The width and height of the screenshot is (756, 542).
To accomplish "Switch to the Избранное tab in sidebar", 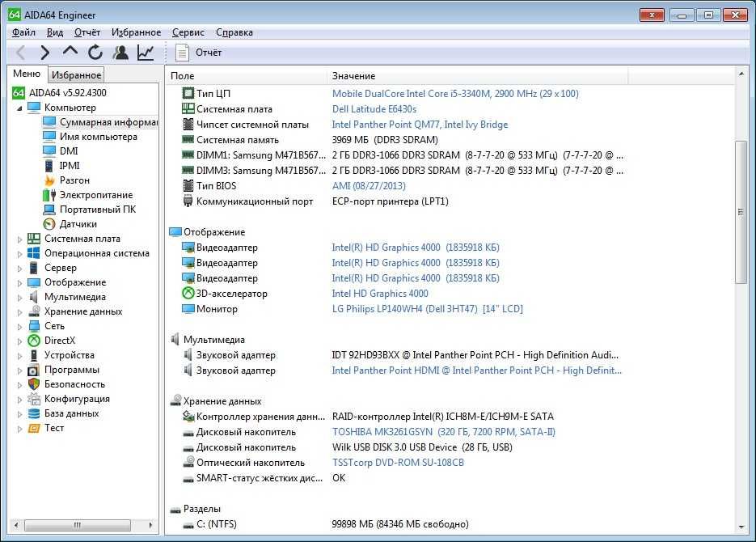I will [x=76, y=74].
